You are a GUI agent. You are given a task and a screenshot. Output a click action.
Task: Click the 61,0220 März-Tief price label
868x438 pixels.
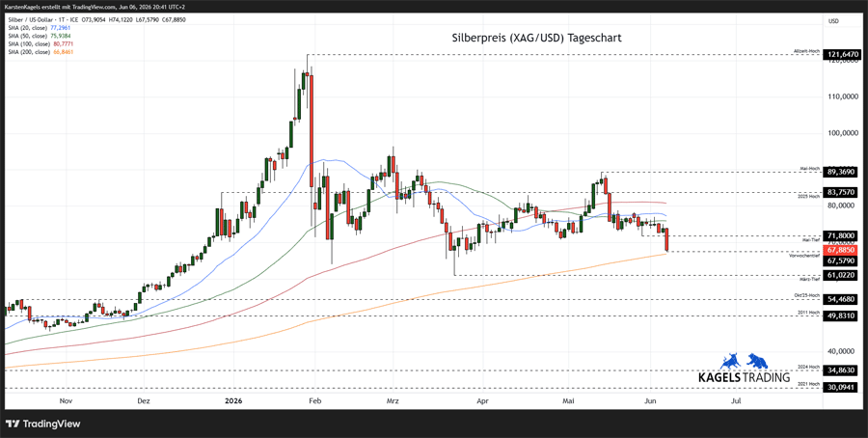[843, 275]
